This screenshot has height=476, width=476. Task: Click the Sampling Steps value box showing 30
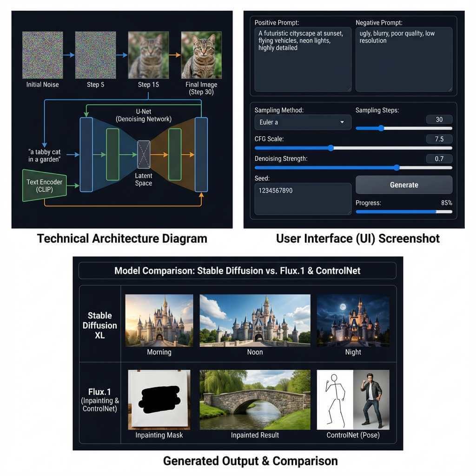(x=439, y=119)
